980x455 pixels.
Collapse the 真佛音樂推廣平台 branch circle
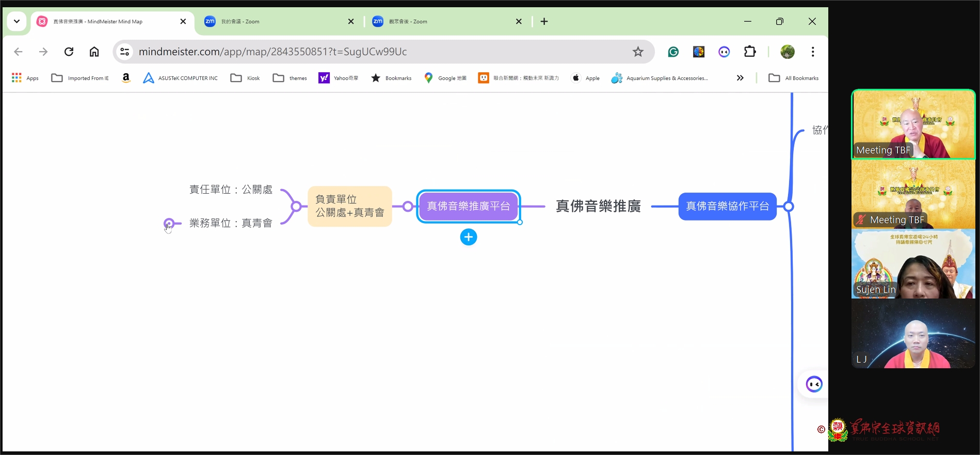(x=408, y=207)
